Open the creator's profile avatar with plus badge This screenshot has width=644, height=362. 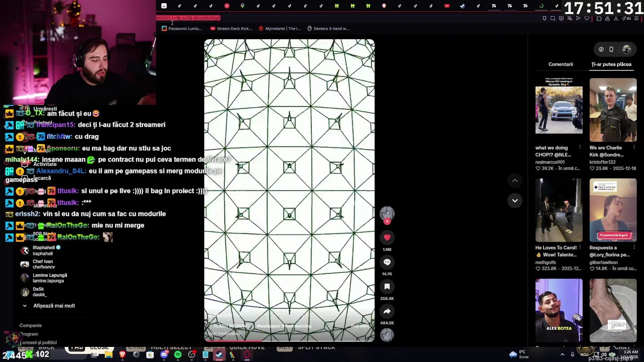click(x=387, y=214)
